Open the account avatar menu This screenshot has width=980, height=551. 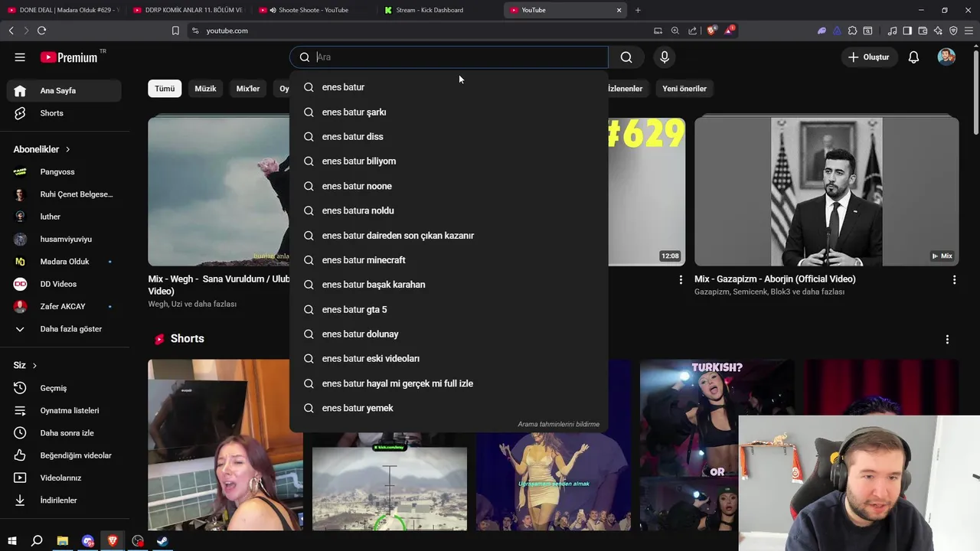(946, 57)
